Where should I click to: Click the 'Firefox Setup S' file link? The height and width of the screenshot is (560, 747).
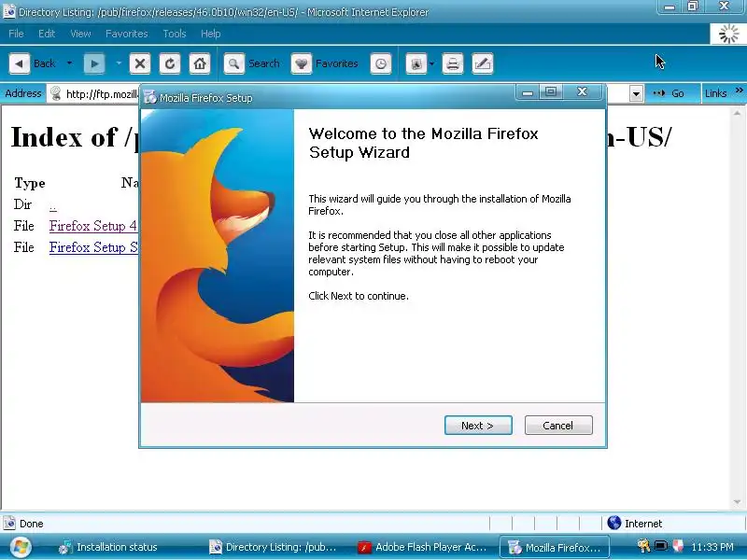pyautogui.click(x=93, y=247)
